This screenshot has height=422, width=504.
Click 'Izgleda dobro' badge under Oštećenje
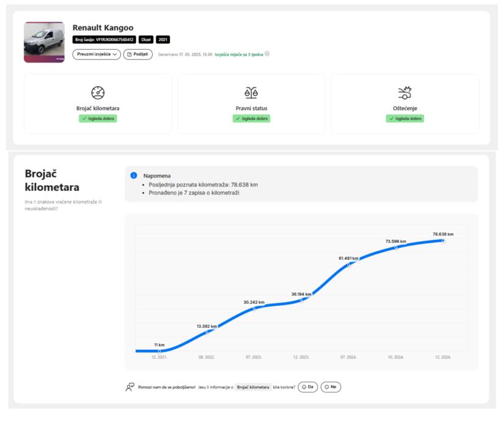pyautogui.click(x=405, y=119)
